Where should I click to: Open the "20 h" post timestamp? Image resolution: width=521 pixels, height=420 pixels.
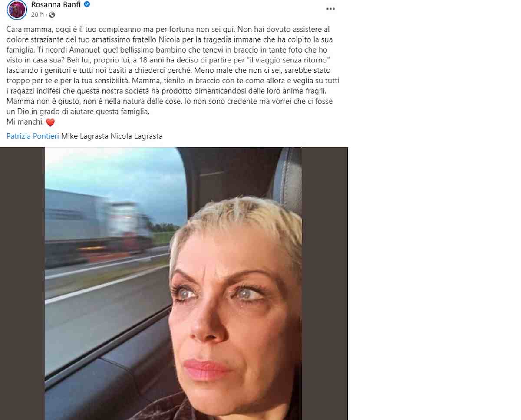click(x=37, y=15)
